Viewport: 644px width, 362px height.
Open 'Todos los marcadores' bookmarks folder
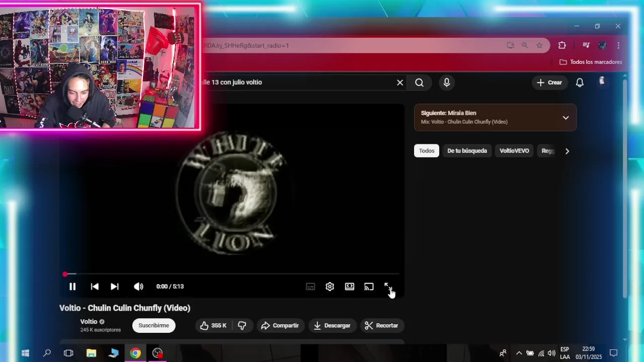pyautogui.click(x=591, y=62)
